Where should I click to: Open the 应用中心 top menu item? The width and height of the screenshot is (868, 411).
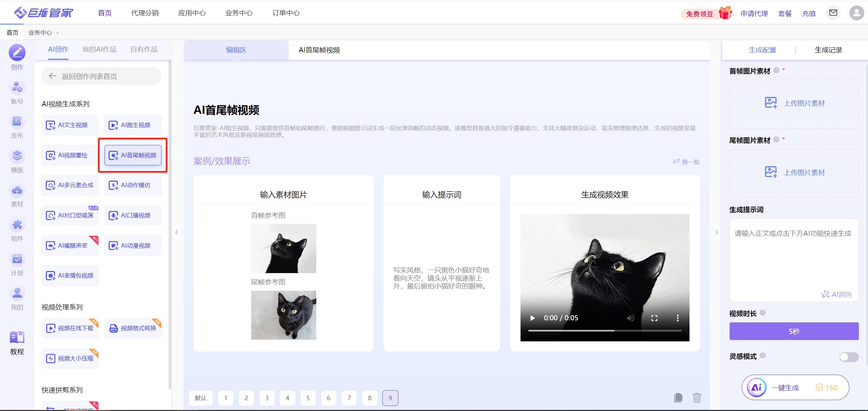point(192,13)
